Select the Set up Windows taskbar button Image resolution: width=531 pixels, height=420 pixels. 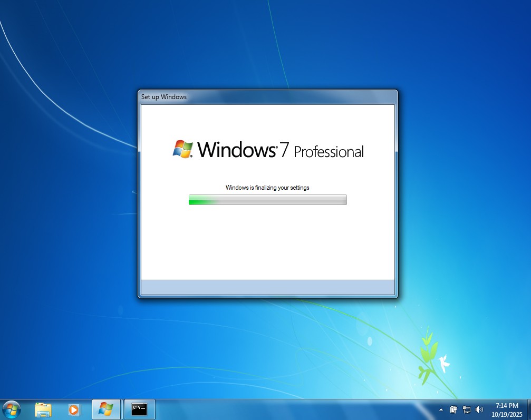click(x=106, y=409)
